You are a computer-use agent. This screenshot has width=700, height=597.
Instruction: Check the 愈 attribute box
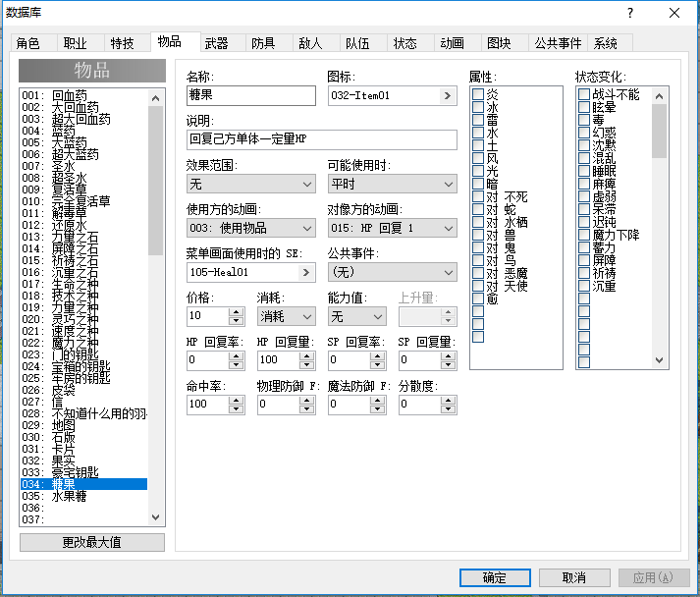(478, 298)
